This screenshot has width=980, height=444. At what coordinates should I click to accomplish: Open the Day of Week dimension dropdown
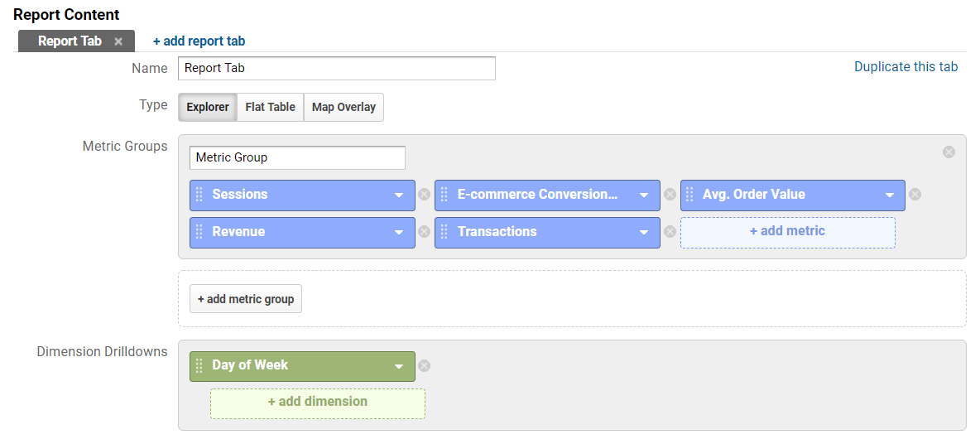pyautogui.click(x=399, y=366)
